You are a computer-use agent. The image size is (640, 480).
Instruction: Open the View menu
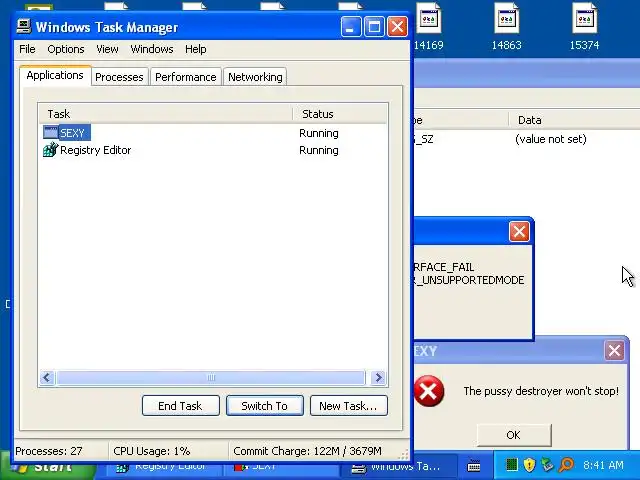(x=107, y=49)
